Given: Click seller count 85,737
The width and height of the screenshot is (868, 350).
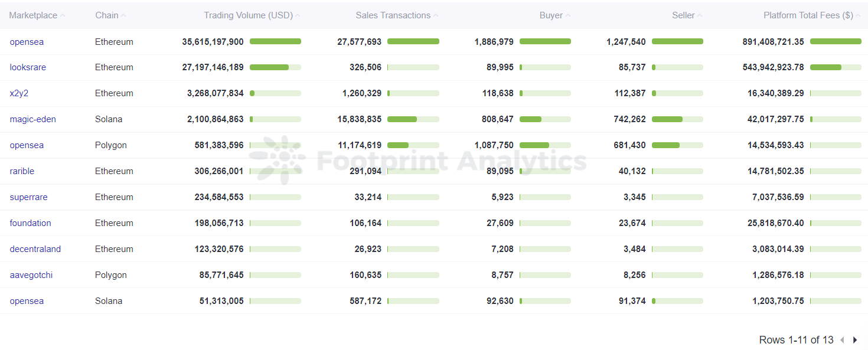Looking at the screenshot, I should click(x=632, y=67).
